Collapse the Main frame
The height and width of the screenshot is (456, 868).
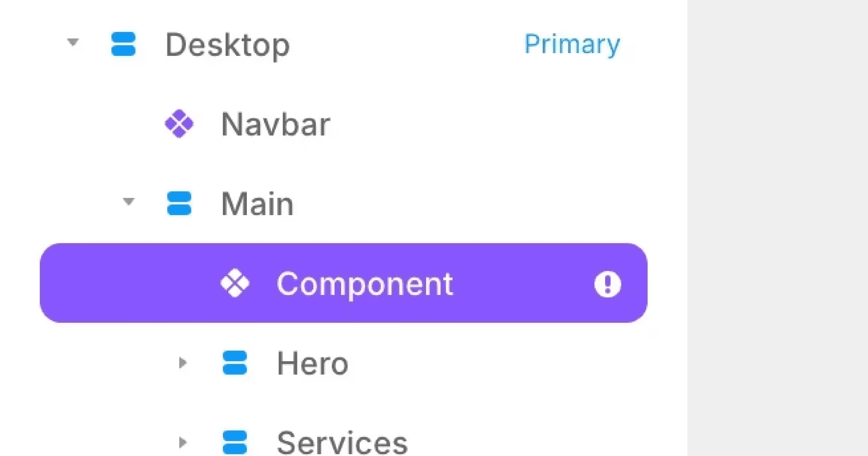[128, 201]
